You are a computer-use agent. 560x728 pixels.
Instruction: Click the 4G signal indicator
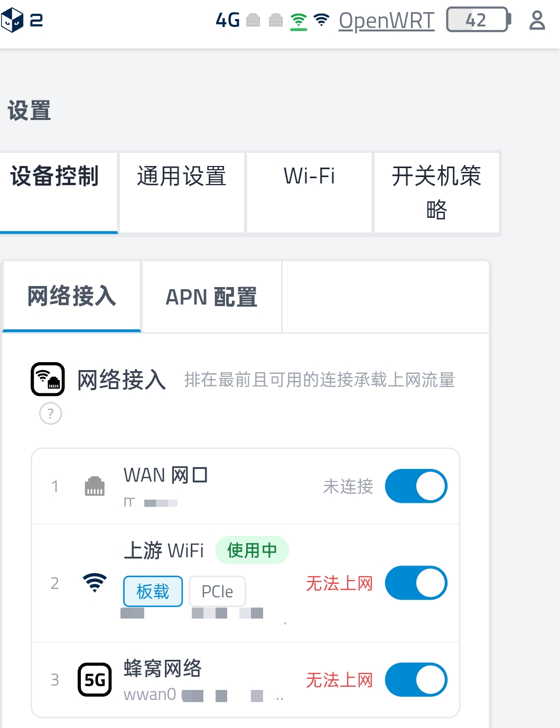click(x=228, y=20)
